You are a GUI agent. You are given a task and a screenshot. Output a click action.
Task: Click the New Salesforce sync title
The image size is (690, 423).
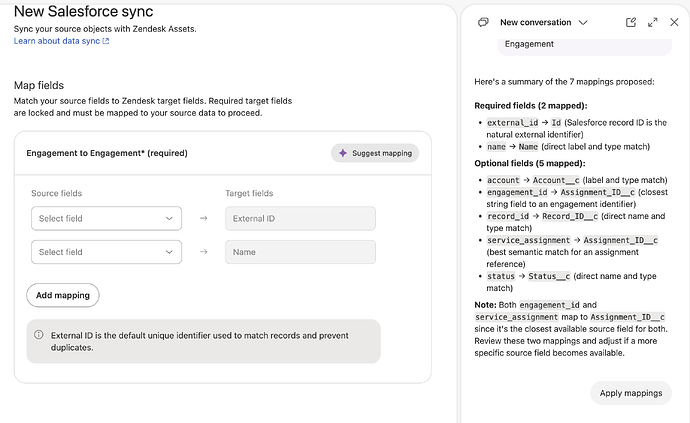point(84,11)
